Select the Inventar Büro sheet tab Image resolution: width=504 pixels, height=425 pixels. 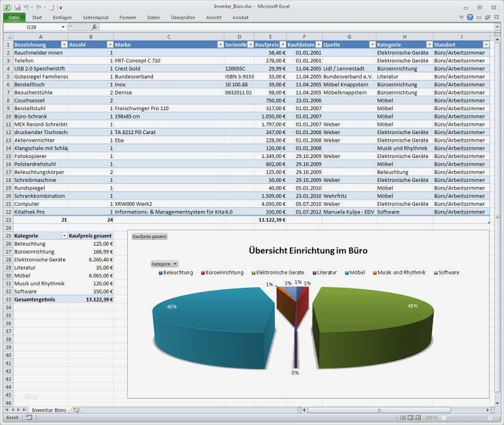[x=49, y=410]
